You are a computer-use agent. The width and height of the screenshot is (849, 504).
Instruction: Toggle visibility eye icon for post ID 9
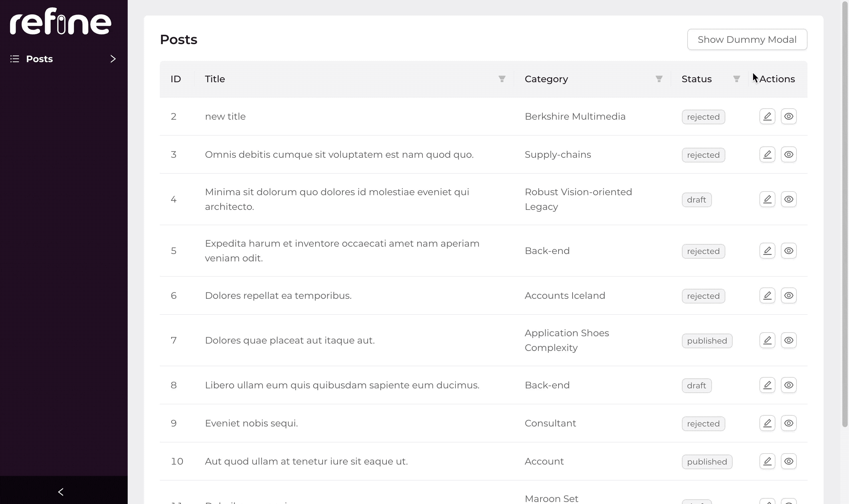[789, 423]
